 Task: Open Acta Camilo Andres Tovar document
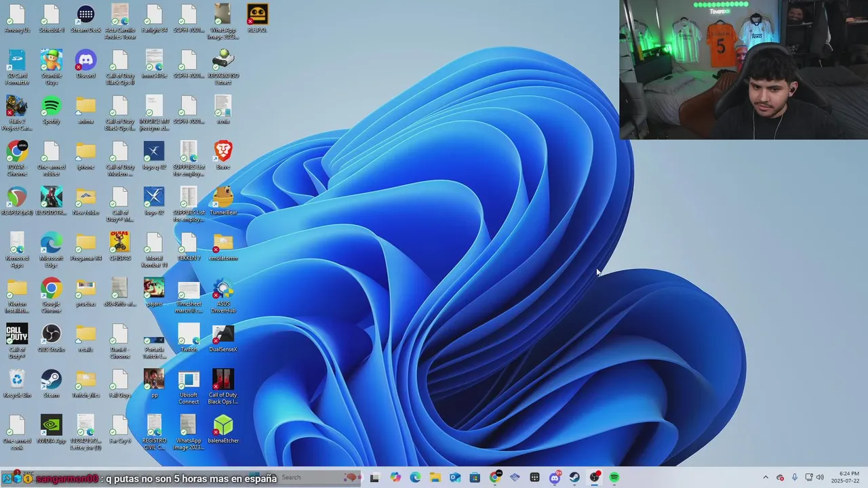pyautogui.click(x=120, y=22)
